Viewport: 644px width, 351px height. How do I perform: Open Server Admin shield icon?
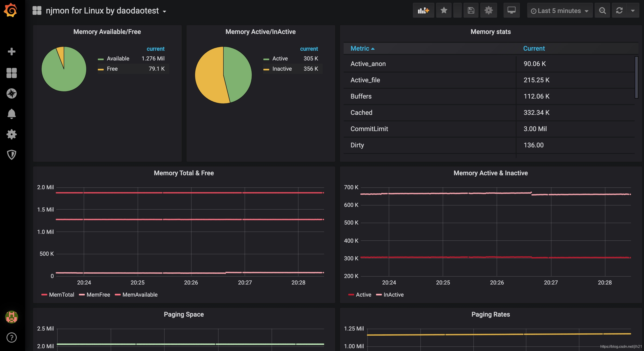(11, 155)
